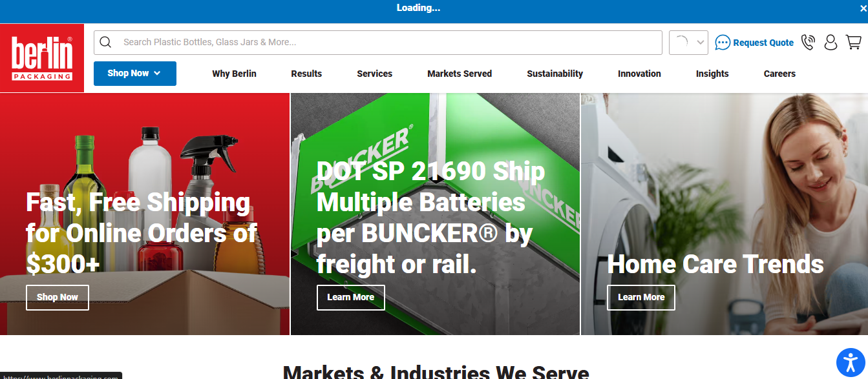Select Sustainability in the navigation bar
Viewport: 868px width, 379px height.
[x=555, y=74]
